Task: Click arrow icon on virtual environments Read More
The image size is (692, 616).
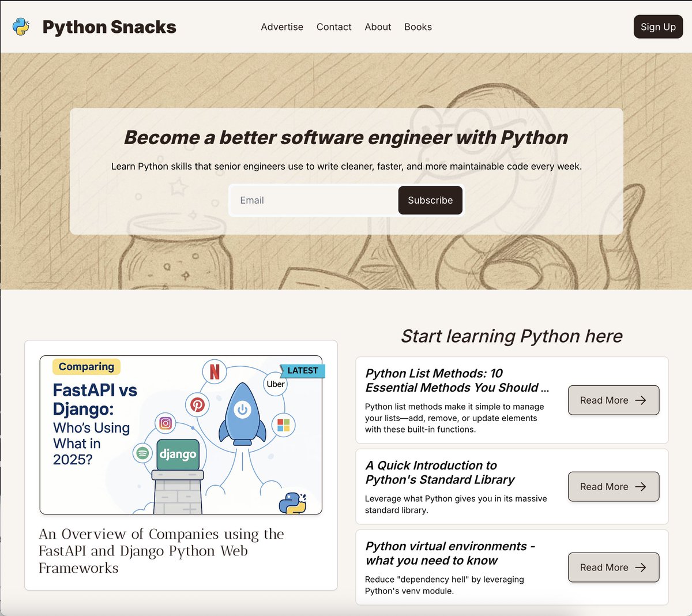Action: click(x=641, y=568)
